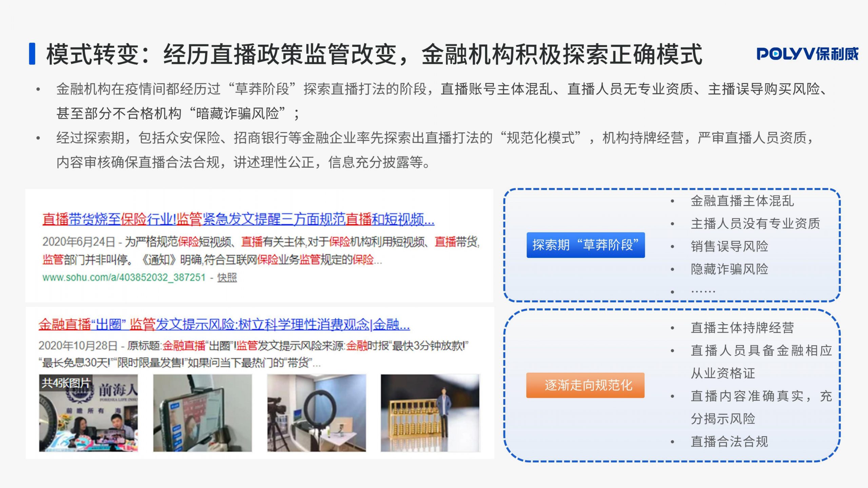The width and height of the screenshot is (868, 488).
Task: Click the 销售误导风险 bullet item
Action: [729, 246]
